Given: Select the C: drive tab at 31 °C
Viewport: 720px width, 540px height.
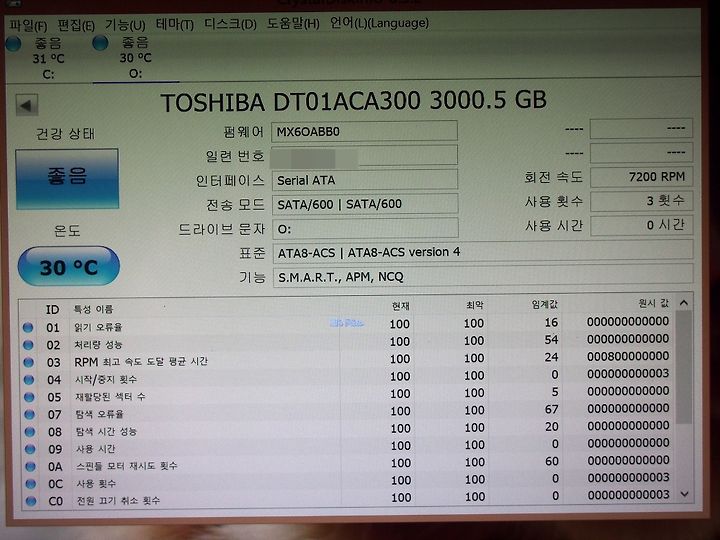Looking at the screenshot, I should (48, 58).
